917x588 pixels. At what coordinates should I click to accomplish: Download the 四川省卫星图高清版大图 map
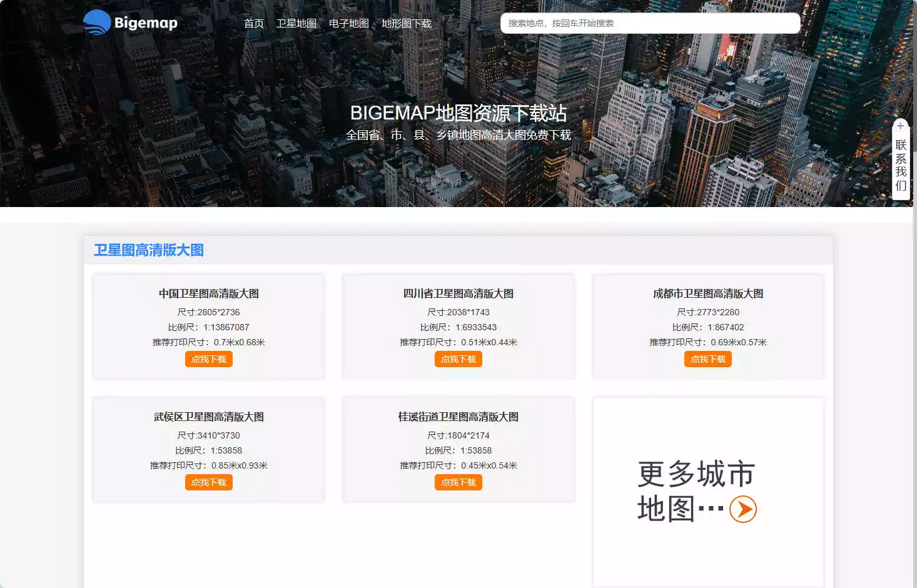click(x=459, y=359)
